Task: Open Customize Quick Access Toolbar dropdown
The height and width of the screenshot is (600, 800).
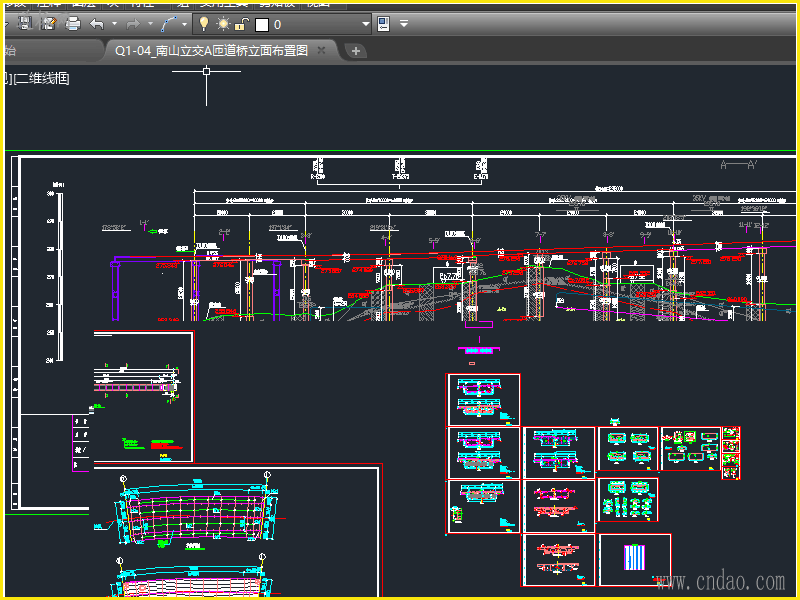Action: 404,23
